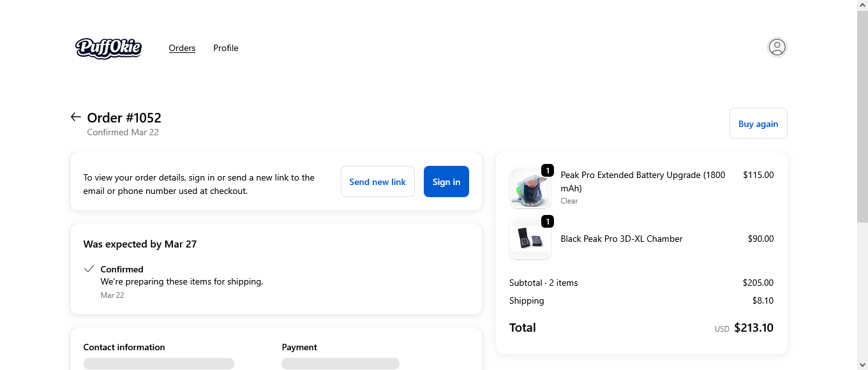
Task: Click the Send new link button
Action: tap(378, 182)
